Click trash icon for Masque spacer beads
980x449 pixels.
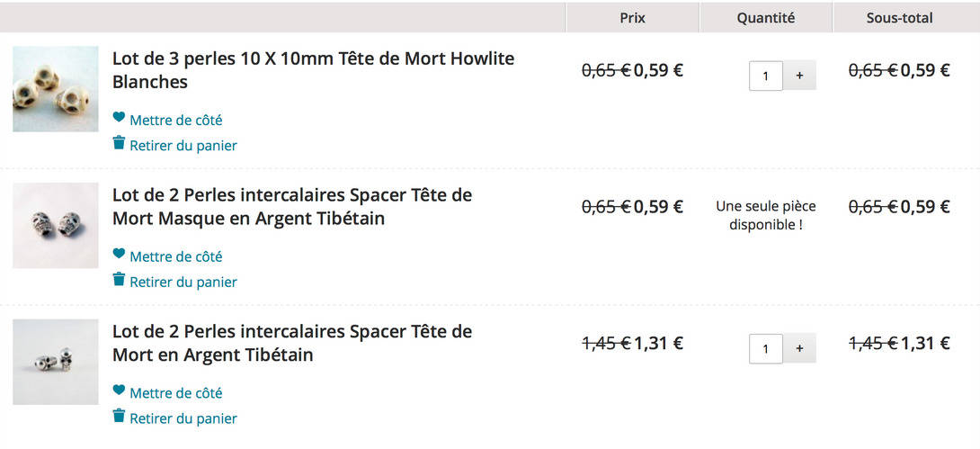pyautogui.click(x=119, y=280)
